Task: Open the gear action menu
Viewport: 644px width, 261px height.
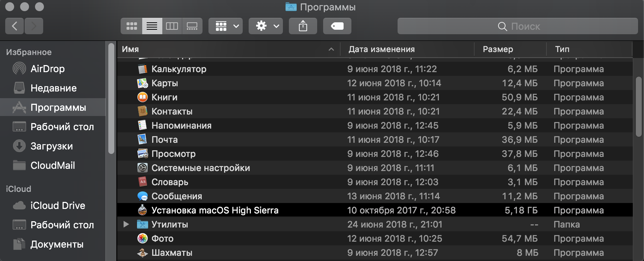Action: tap(266, 26)
